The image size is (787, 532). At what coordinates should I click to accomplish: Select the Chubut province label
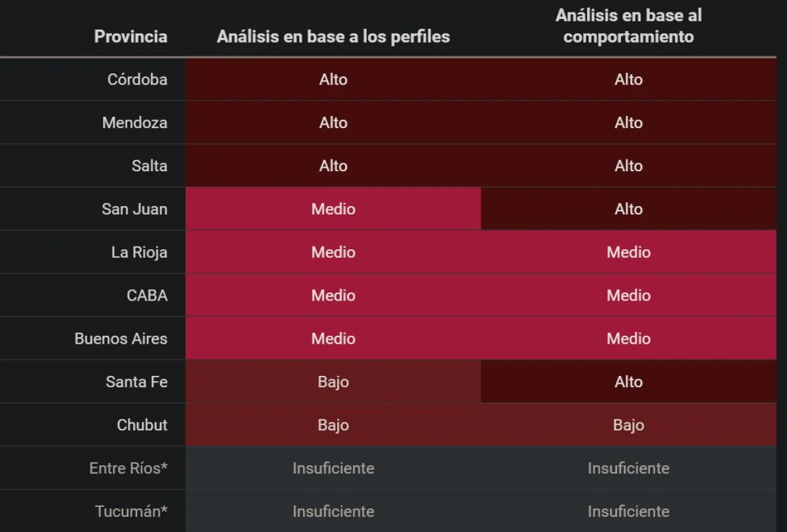pyautogui.click(x=142, y=425)
